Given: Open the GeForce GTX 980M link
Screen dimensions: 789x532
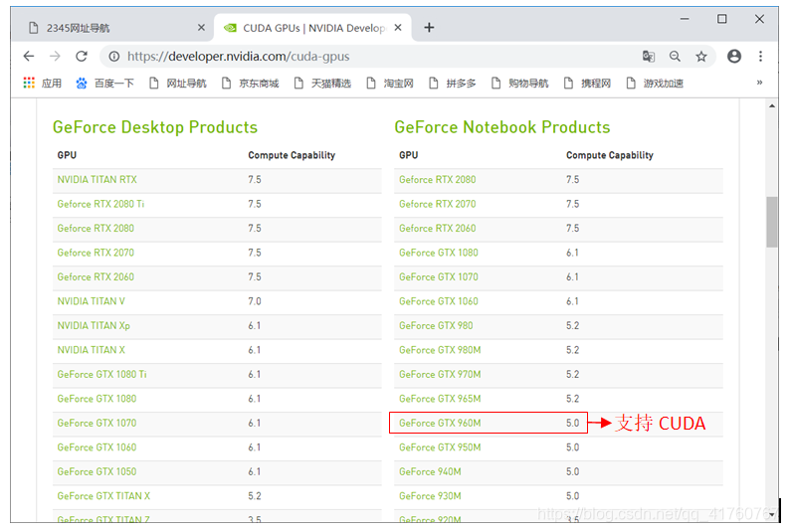Looking at the screenshot, I should click(440, 350).
